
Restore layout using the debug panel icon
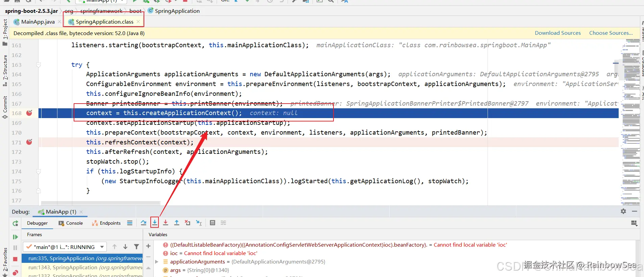pos(634,223)
